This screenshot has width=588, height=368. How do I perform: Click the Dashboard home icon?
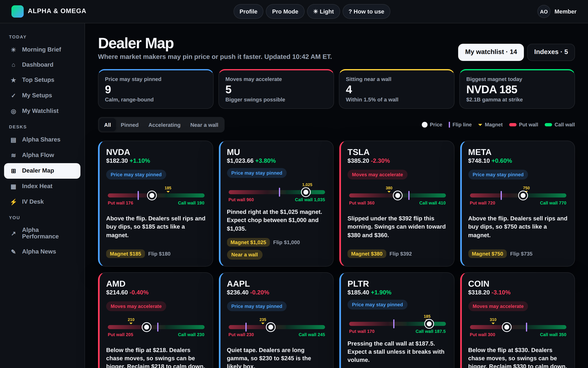pyautogui.click(x=13, y=65)
